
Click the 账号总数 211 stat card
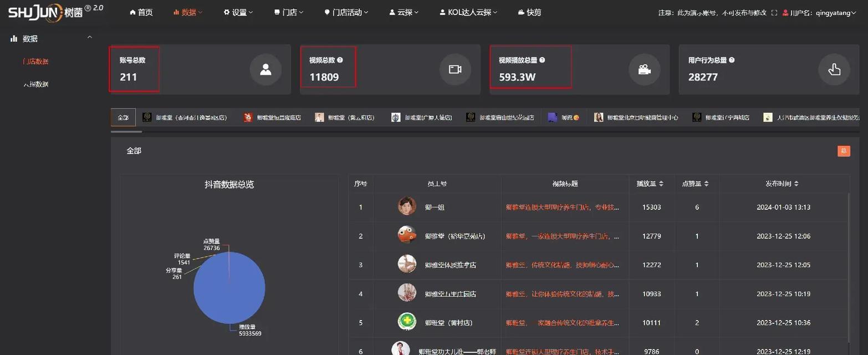click(201, 69)
